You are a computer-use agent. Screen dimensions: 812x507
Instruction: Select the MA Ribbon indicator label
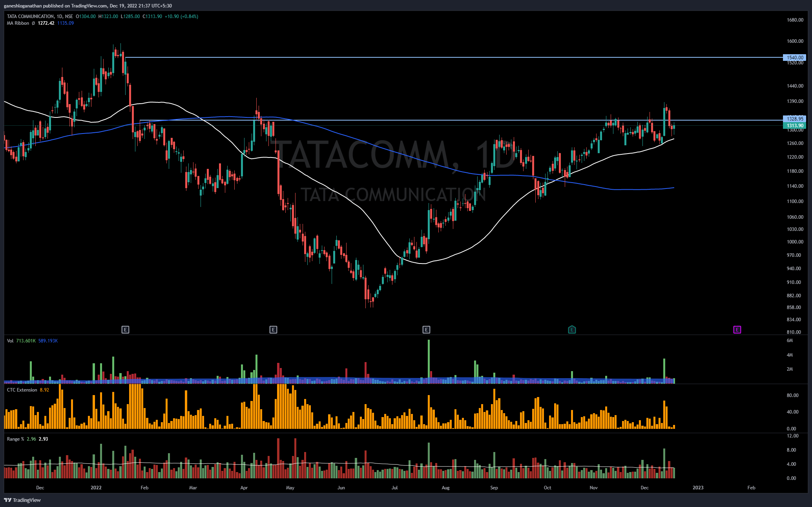point(18,23)
